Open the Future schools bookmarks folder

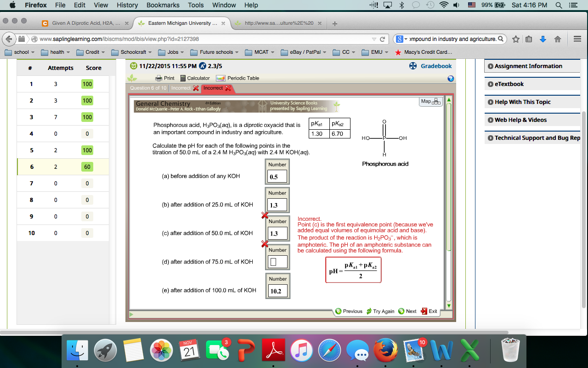(x=214, y=52)
